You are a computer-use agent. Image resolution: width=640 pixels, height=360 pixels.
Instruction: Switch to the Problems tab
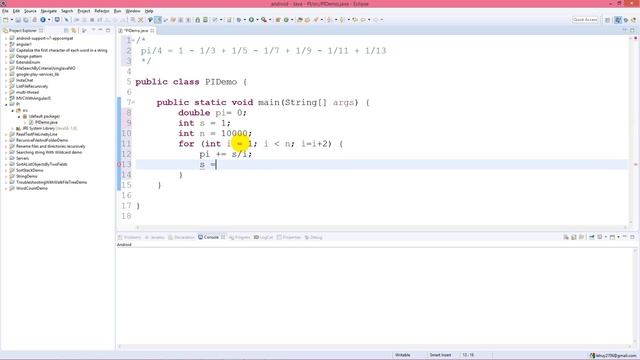[130, 237]
